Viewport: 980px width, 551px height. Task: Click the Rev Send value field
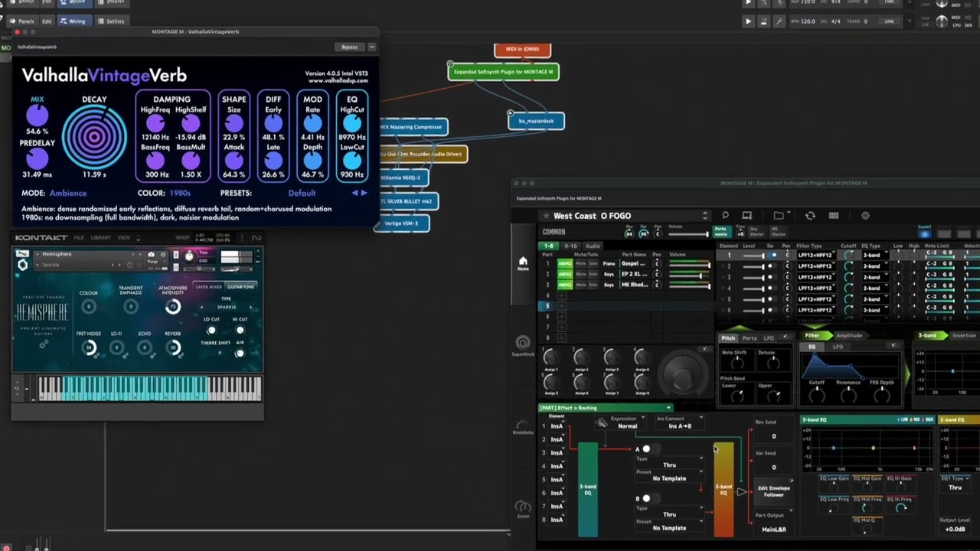773,436
